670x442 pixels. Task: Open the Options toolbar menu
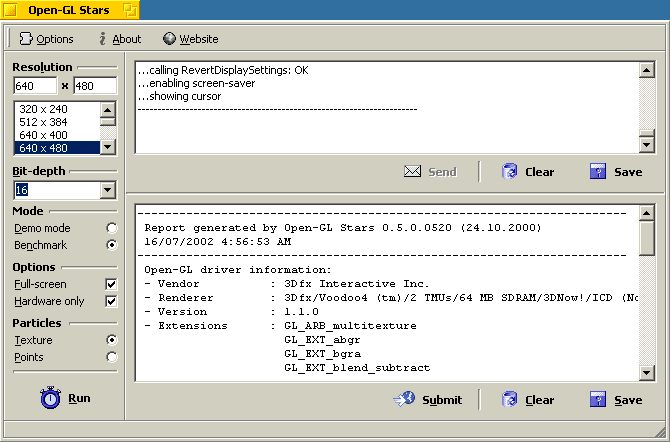46,39
